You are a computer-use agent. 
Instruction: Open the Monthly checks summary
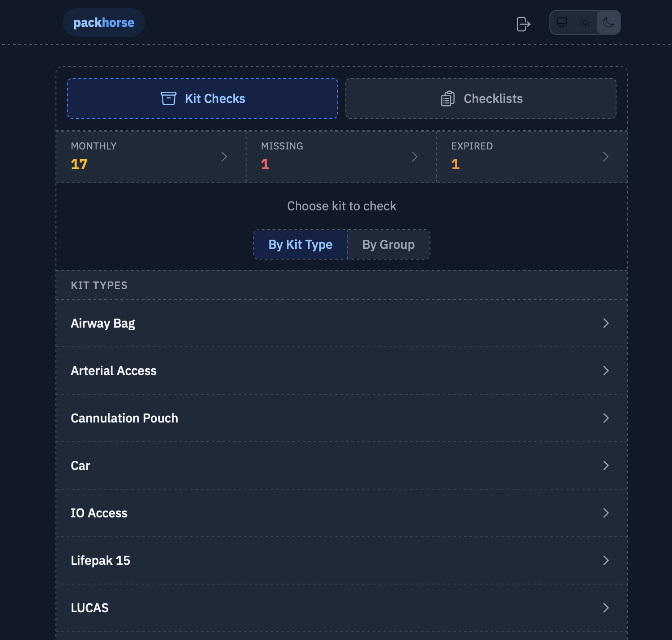(150, 157)
